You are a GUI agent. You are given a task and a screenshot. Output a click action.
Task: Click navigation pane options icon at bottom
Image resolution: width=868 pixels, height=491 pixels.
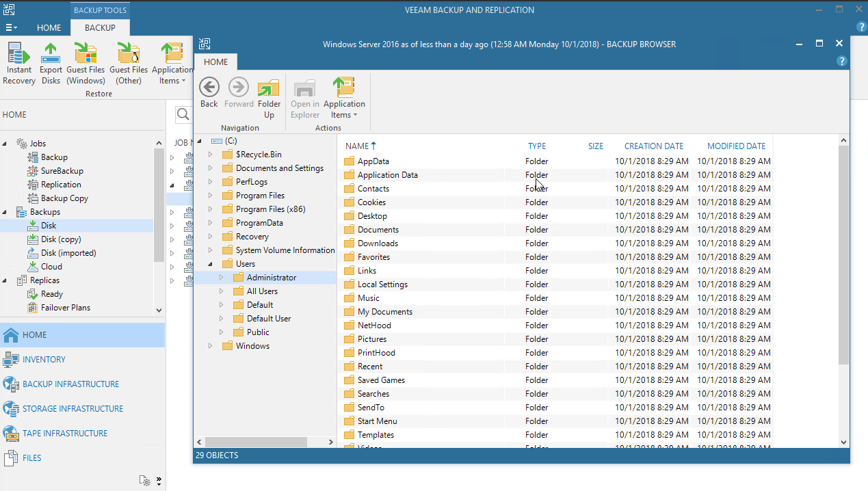coord(145,481)
